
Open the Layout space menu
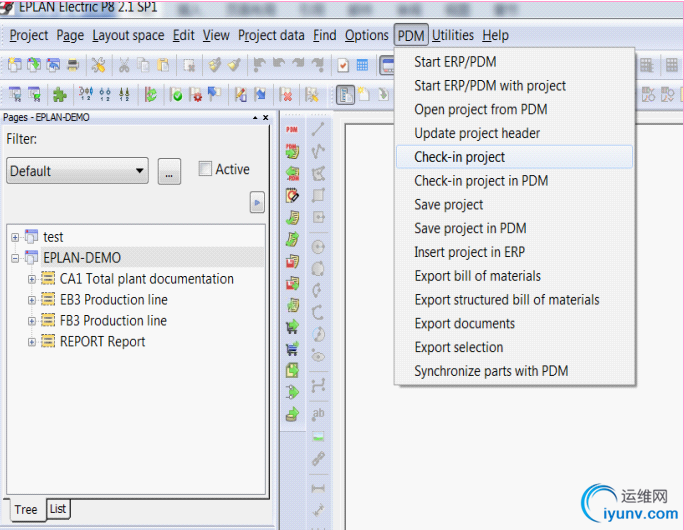[128, 35]
